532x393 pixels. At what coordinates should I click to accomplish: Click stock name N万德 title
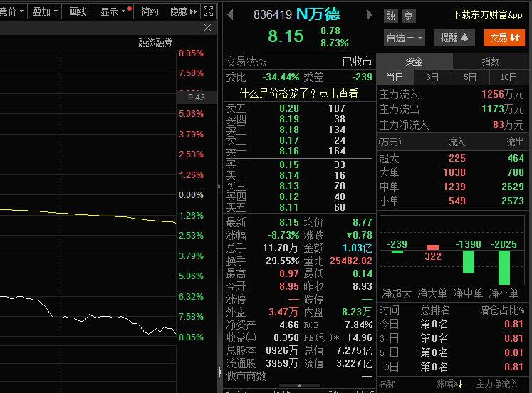(x=318, y=14)
